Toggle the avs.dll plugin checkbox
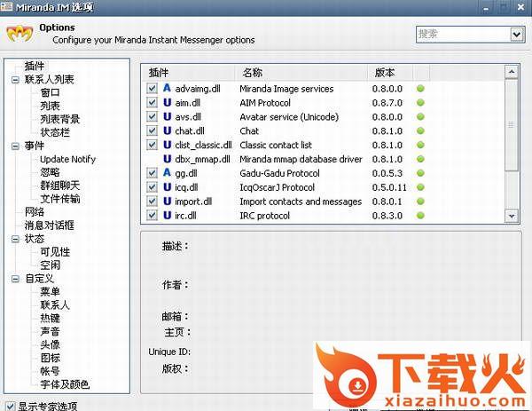 [152, 117]
